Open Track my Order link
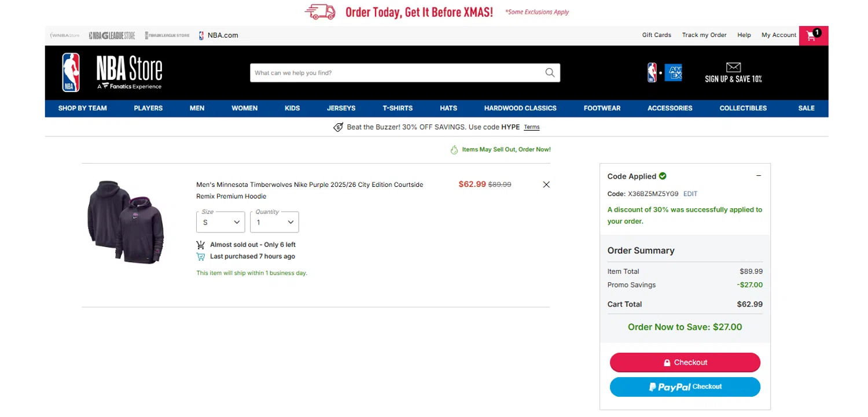 click(x=704, y=35)
